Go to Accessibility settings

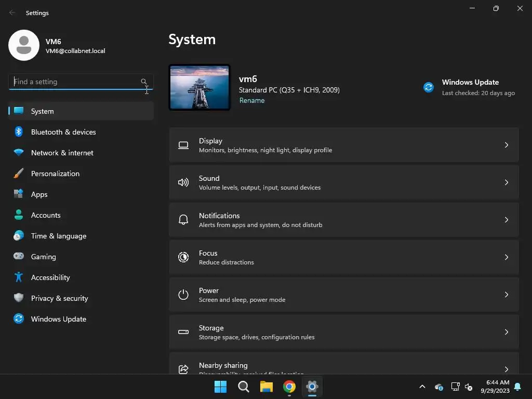pyautogui.click(x=81, y=277)
